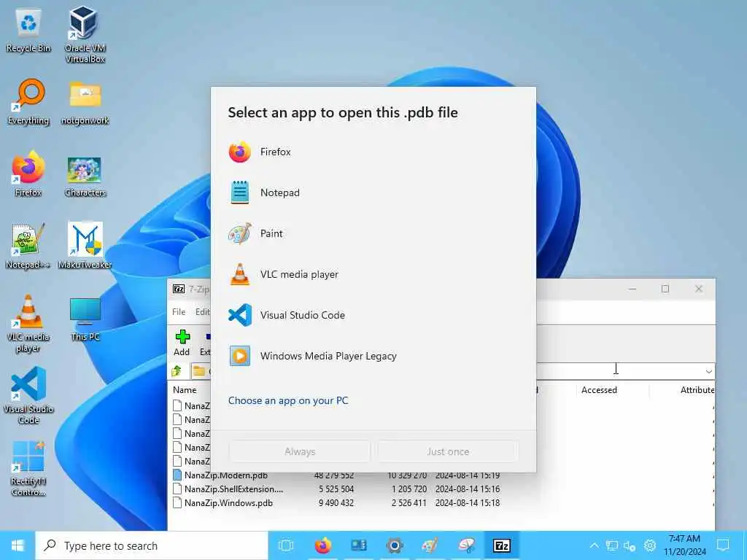
Task: Select the VLC media player desktop shortcut
Action: tap(28, 324)
